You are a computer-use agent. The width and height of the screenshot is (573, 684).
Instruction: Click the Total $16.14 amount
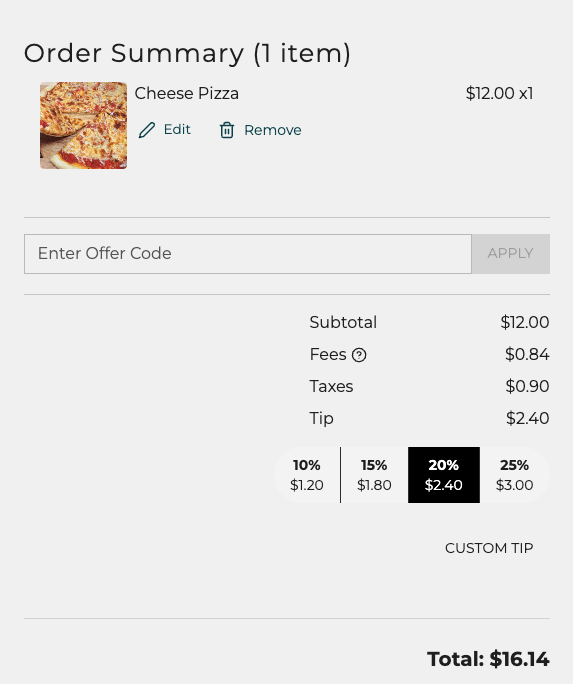pyautogui.click(x=488, y=659)
